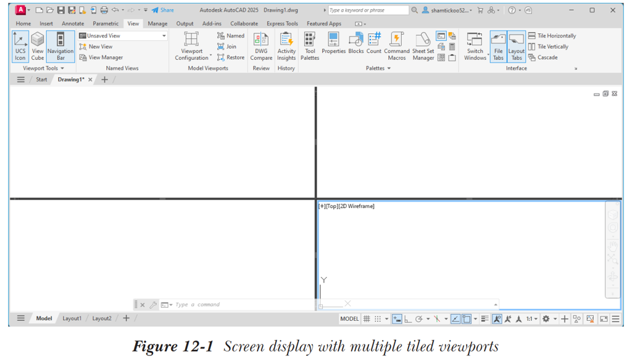
Task: Open Viewport Configuration
Action: (191, 46)
